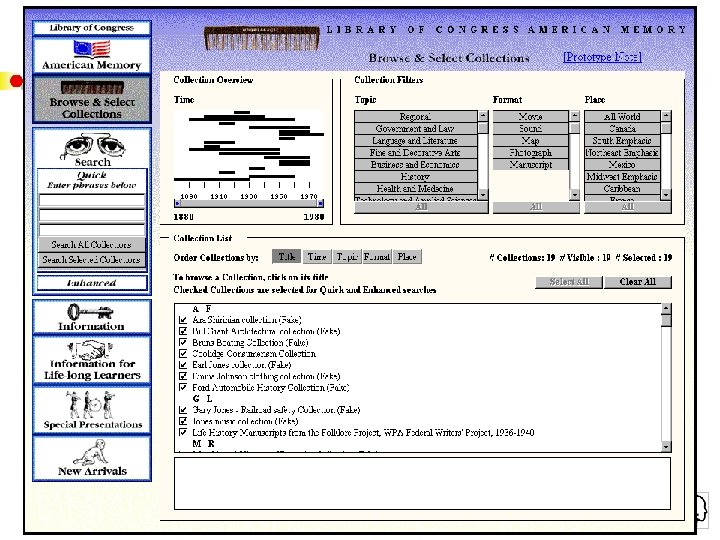The image size is (720, 540).
Task: Toggle Gary Jones Railroad Safety Collection checkbox
Action: (x=183, y=410)
